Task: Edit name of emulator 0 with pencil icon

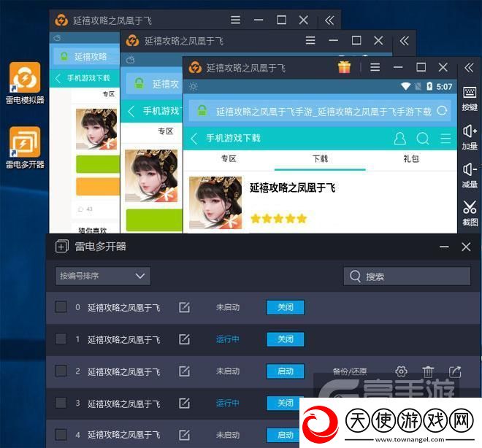Action: tap(184, 307)
